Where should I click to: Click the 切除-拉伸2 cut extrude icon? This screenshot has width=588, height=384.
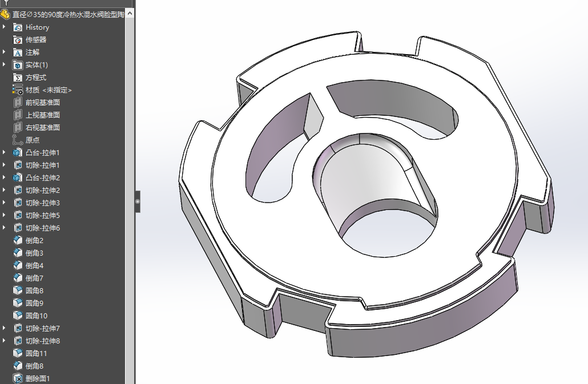point(18,191)
